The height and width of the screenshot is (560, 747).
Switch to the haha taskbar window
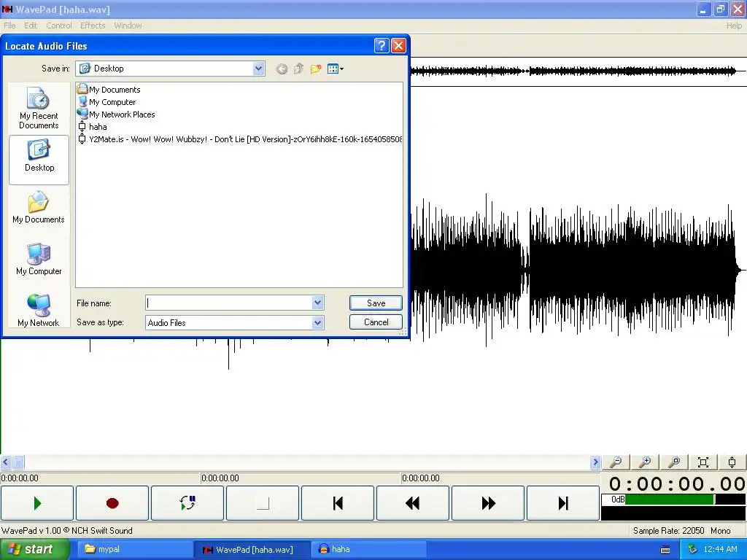click(x=369, y=549)
